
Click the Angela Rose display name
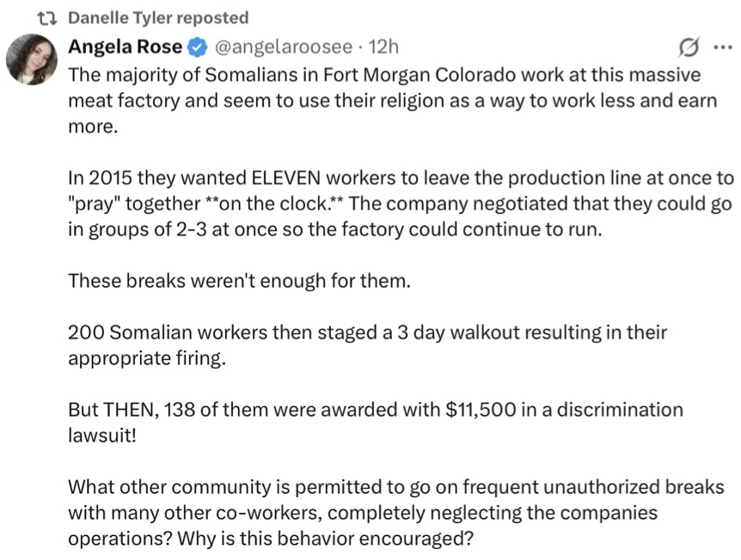click(124, 46)
